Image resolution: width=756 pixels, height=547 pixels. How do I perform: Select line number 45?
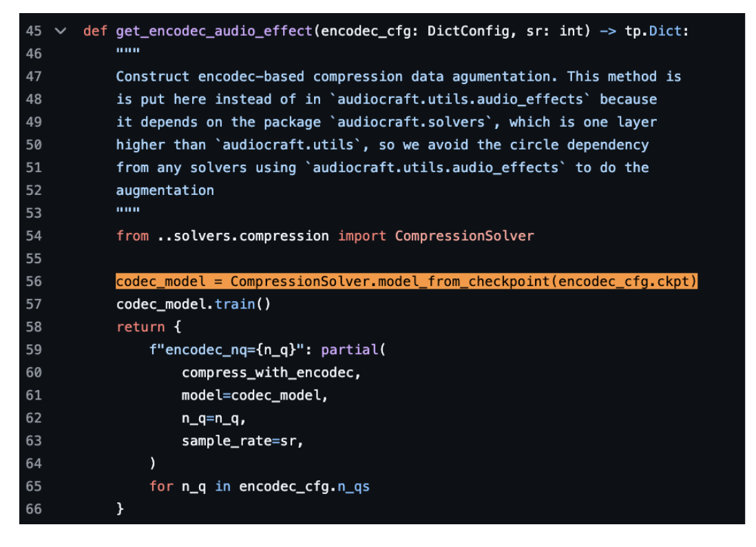click(34, 31)
